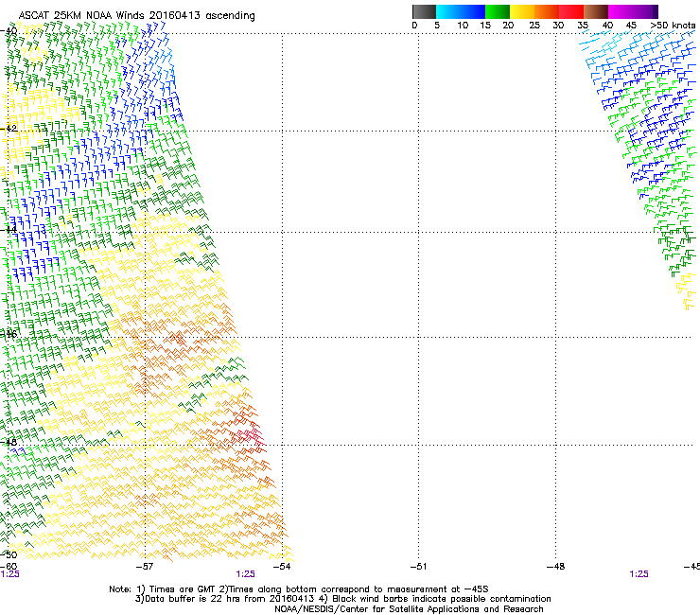Click the '45' label under the color scale
700x615 pixels.
click(631, 26)
